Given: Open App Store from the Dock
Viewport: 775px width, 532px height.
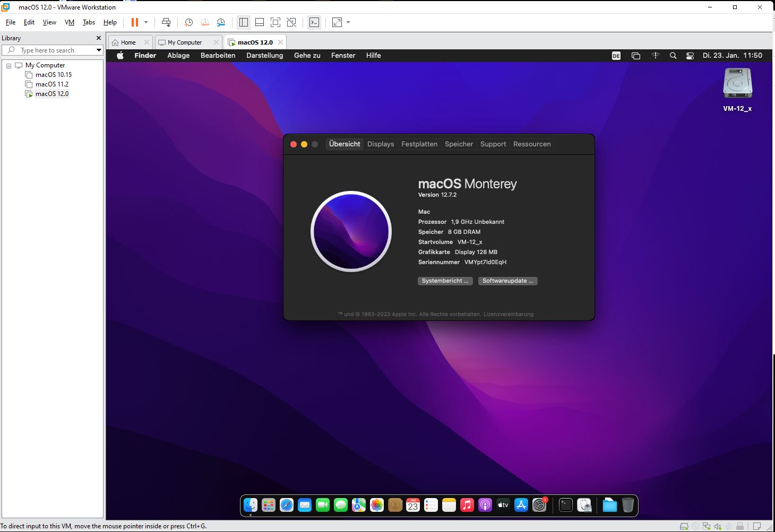Looking at the screenshot, I should [x=521, y=505].
